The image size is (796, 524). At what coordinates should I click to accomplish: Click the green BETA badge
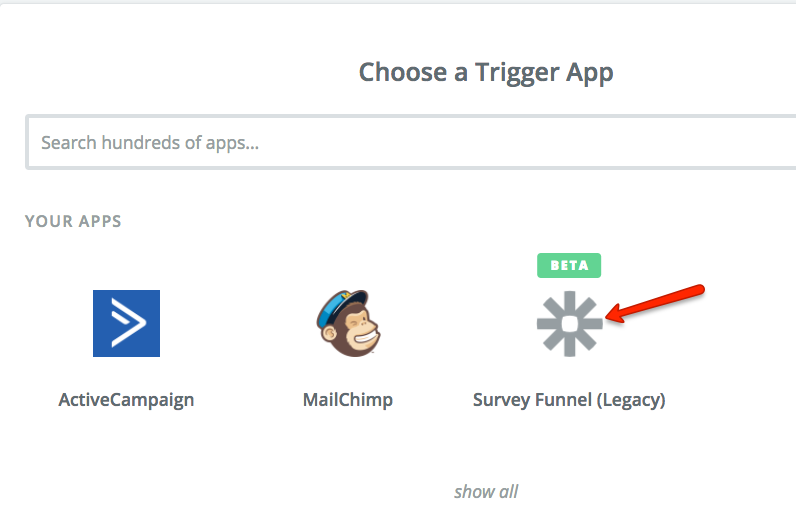[569, 265]
